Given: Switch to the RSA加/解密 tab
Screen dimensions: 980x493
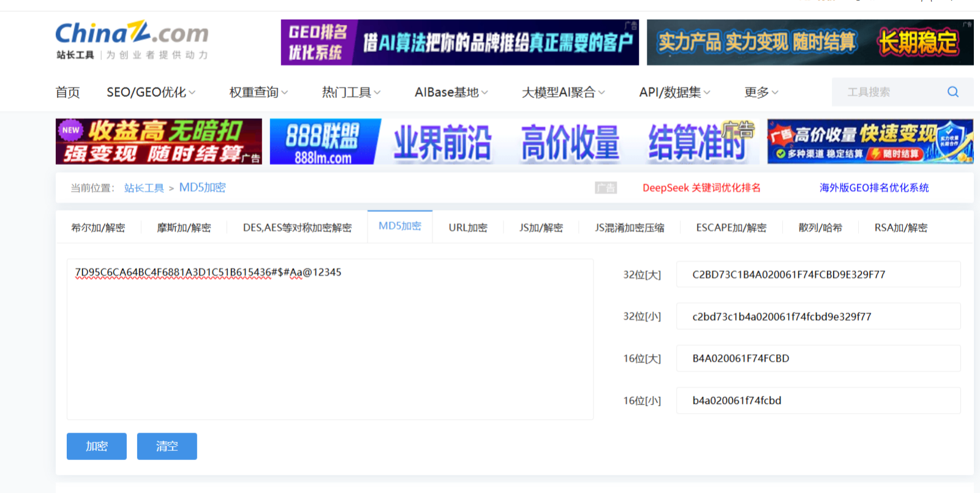Looking at the screenshot, I should click(x=901, y=228).
